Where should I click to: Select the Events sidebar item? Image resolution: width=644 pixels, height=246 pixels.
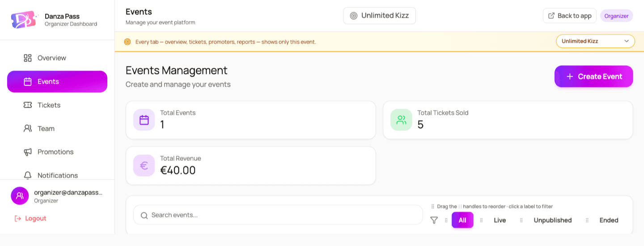[x=57, y=82]
